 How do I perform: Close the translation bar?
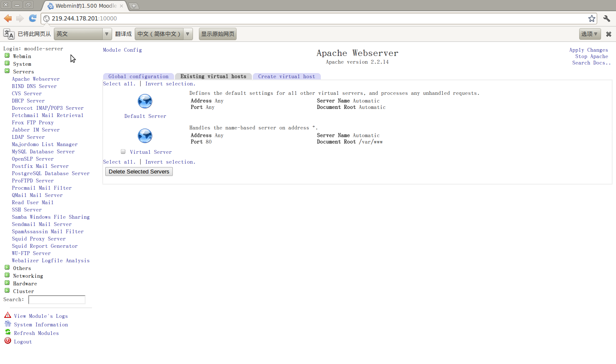coord(609,34)
